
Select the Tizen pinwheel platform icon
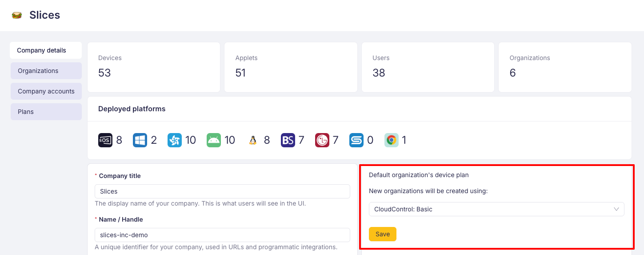tap(175, 140)
